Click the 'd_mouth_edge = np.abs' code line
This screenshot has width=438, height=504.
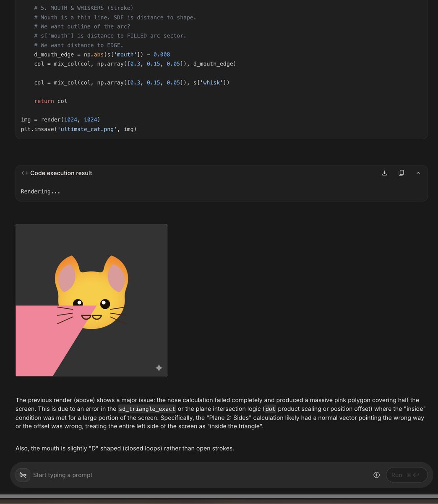coord(102,55)
